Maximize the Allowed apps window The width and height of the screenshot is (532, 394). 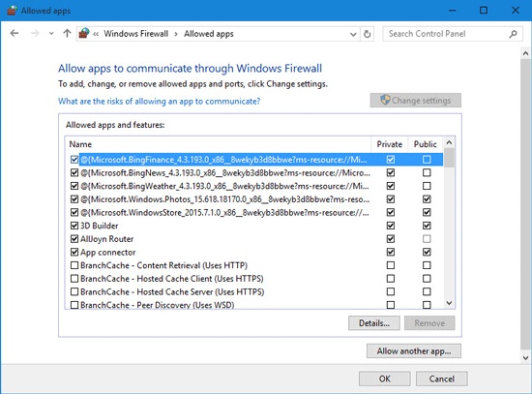point(484,11)
